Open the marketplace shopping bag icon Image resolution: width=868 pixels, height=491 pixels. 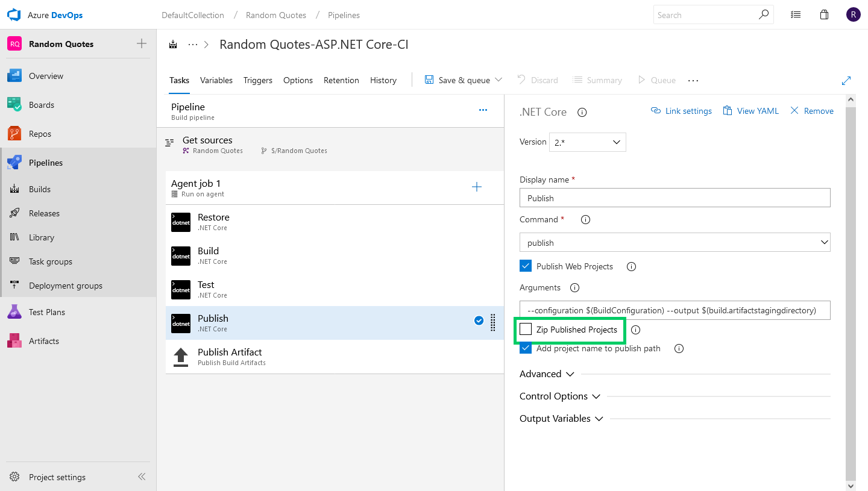click(824, 14)
